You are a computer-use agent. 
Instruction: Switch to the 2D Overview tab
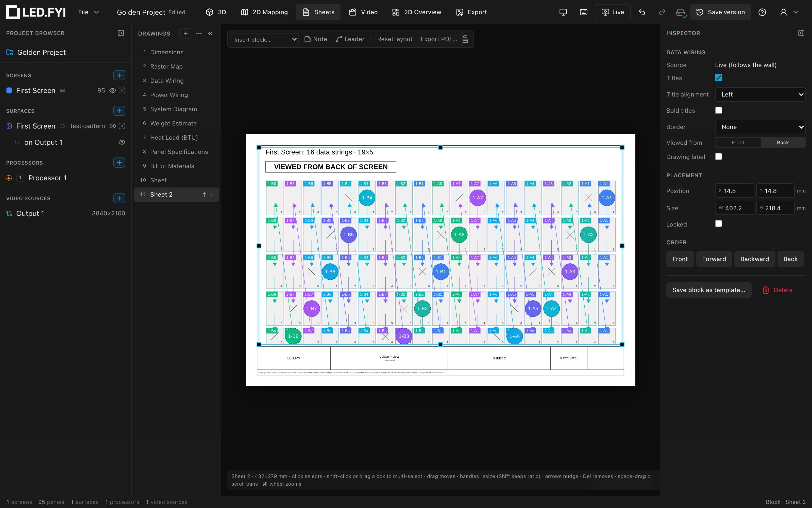coord(417,12)
